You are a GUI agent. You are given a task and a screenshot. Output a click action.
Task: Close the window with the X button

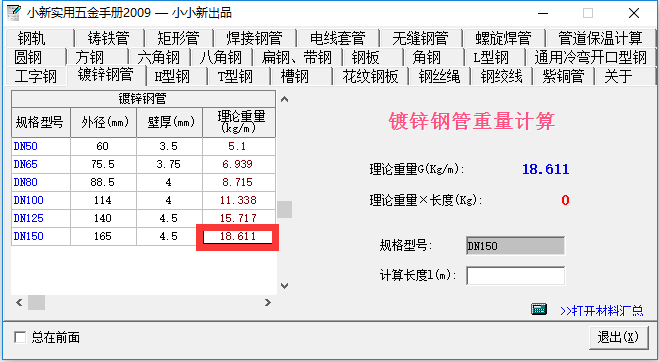[633, 13]
